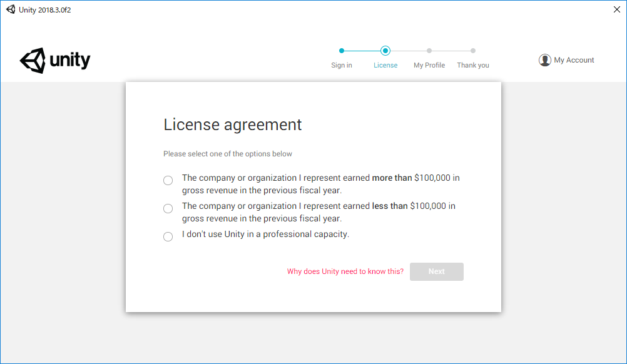
Task: Select the 'less than $100,000' revenue option
Action: click(168, 208)
